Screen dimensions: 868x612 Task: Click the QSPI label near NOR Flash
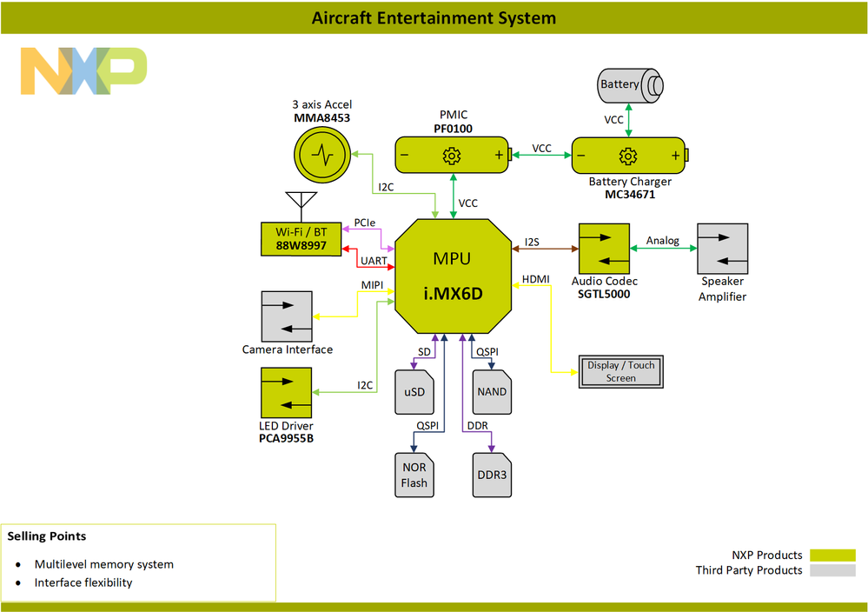[x=427, y=425]
